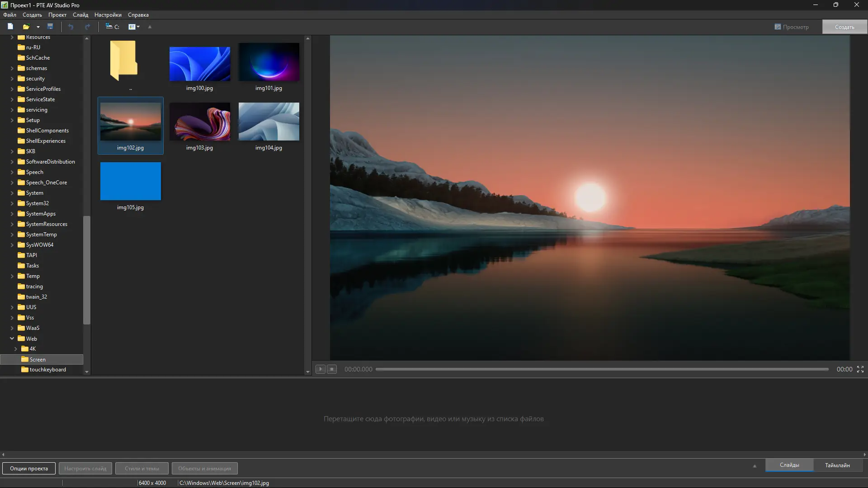Screen dimensions: 868x488
Task: Open the Слайд menu
Action: coord(80,15)
